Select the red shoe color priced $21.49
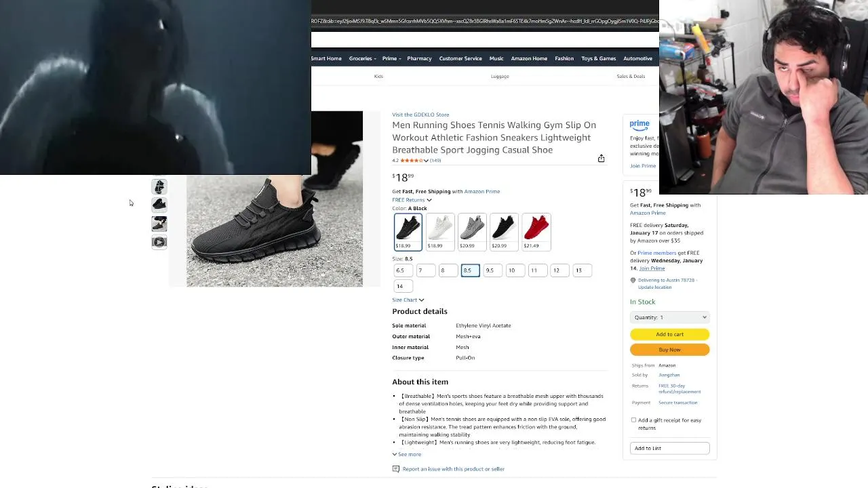Image resolution: width=868 pixels, height=488 pixels. (x=536, y=232)
